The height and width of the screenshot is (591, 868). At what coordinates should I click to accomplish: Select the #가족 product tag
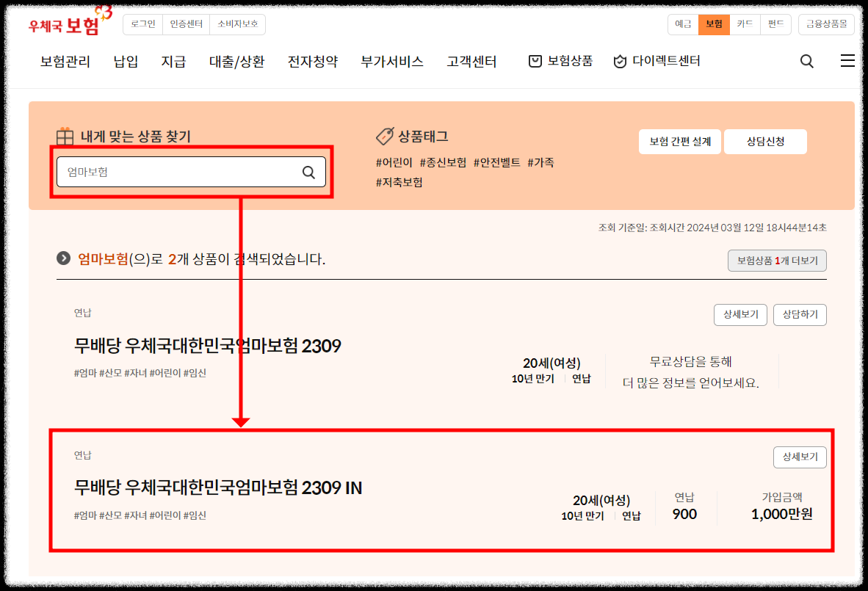[x=540, y=162]
